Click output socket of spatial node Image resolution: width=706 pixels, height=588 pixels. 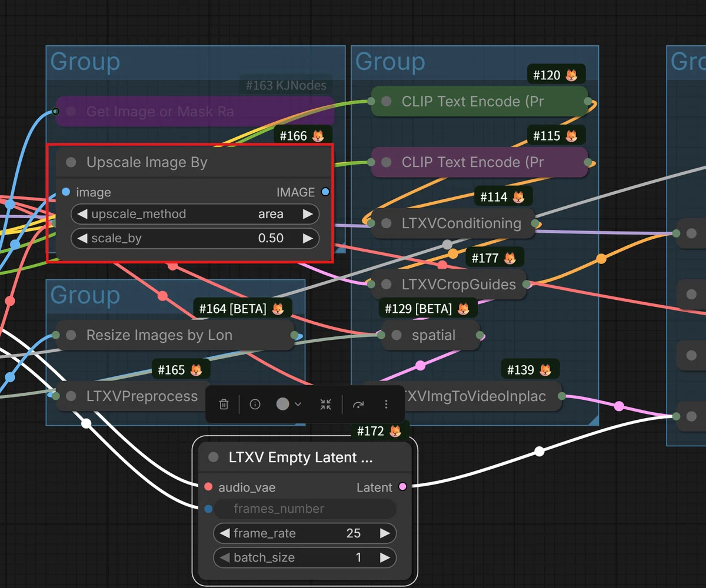[x=480, y=335]
